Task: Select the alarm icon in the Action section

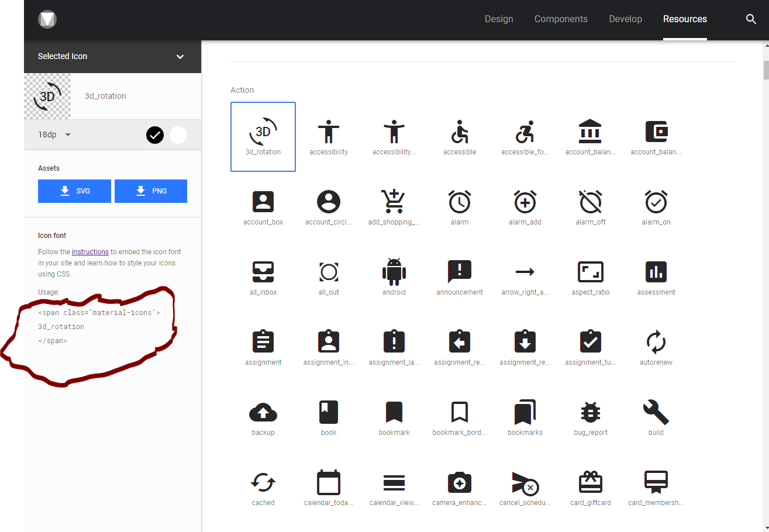Action: (x=460, y=202)
